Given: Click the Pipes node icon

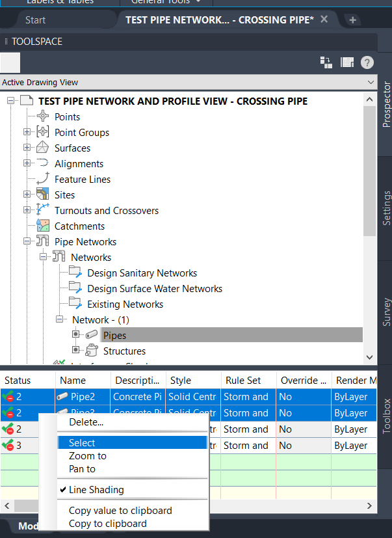Looking at the screenshot, I should [x=92, y=334].
